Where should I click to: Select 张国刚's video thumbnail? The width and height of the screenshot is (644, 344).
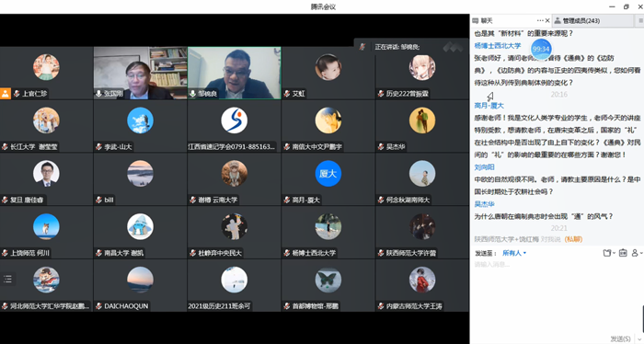[141, 73]
